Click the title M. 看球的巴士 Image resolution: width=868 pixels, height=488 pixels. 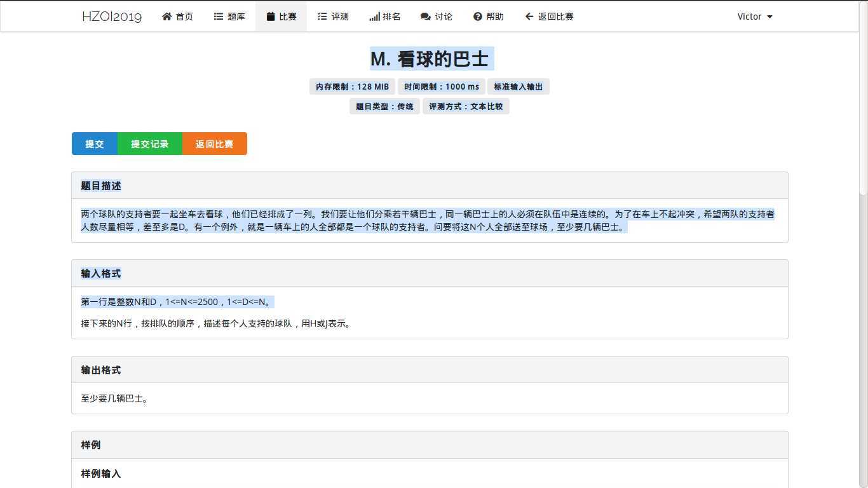(x=430, y=59)
